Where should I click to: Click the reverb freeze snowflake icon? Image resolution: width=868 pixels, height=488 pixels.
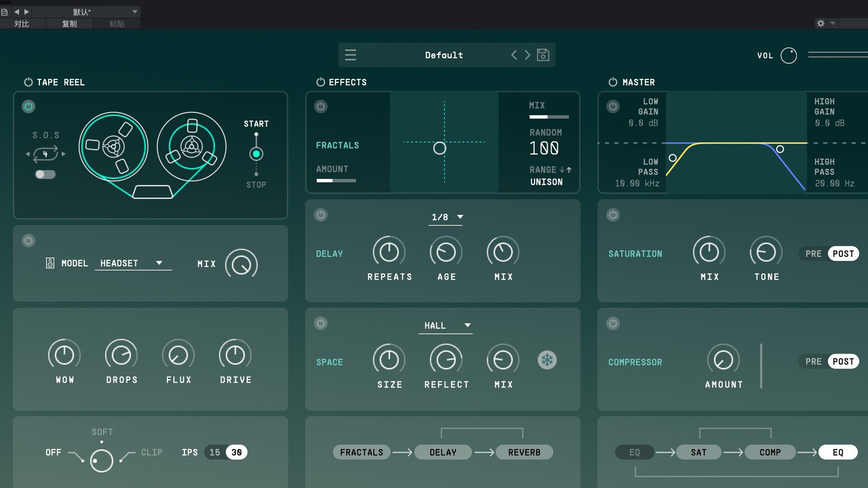click(547, 360)
